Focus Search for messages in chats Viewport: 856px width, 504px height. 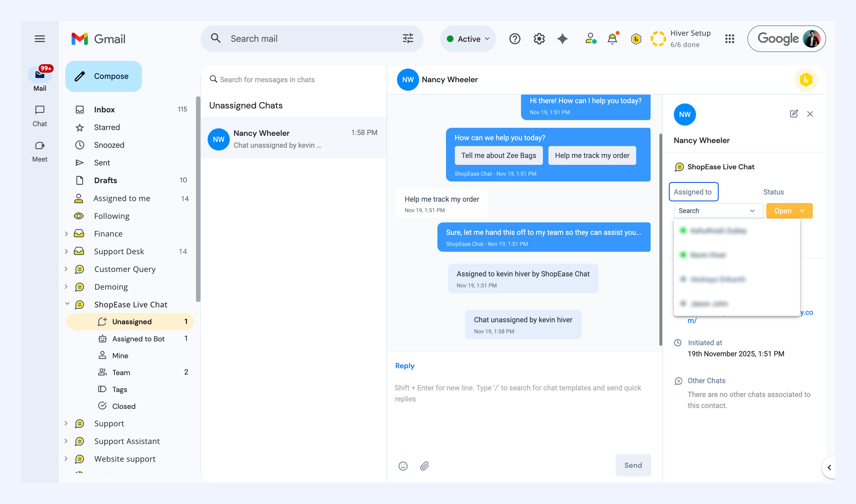[294, 79]
